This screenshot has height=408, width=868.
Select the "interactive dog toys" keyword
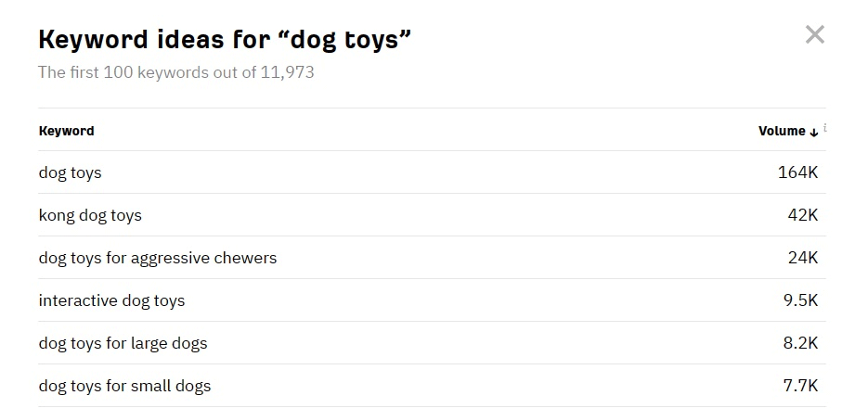point(111,300)
